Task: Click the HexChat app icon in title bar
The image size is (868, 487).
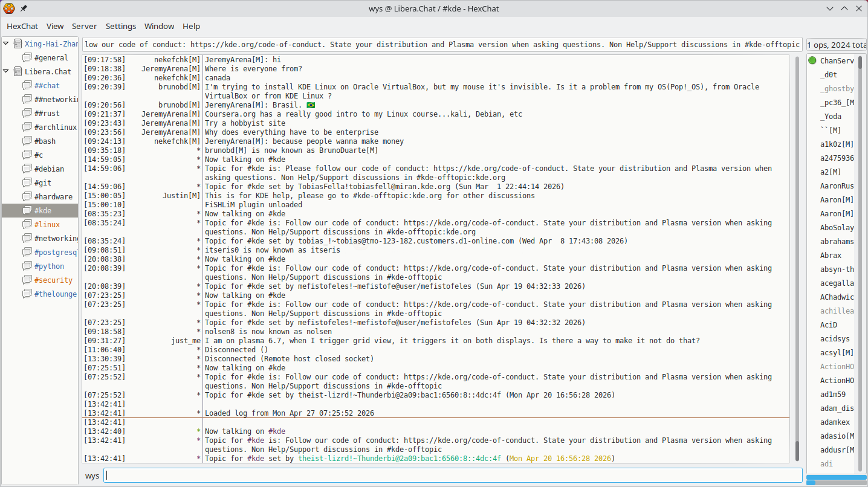Action: click(x=9, y=8)
